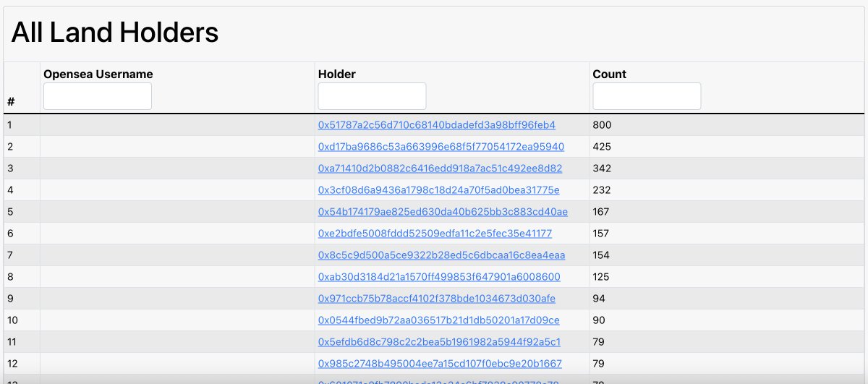Click count value 125
The height and width of the screenshot is (384, 868).
tap(601, 277)
